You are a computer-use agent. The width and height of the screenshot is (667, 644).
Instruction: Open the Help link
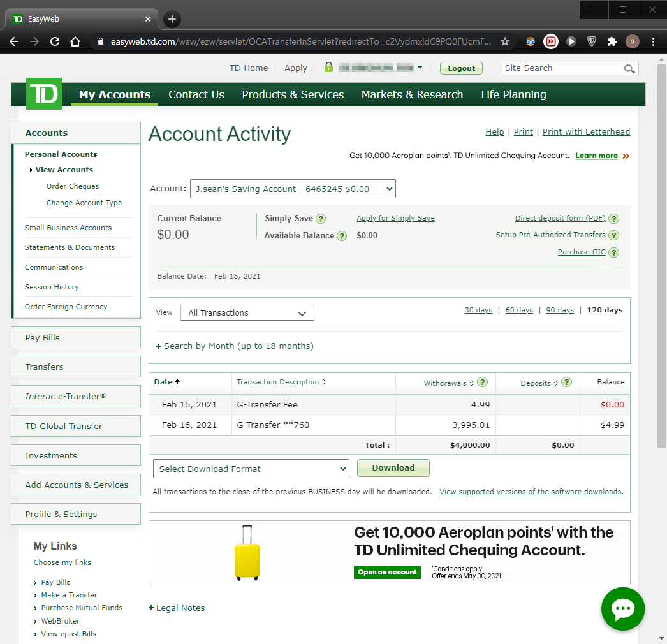click(x=495, y=132)
